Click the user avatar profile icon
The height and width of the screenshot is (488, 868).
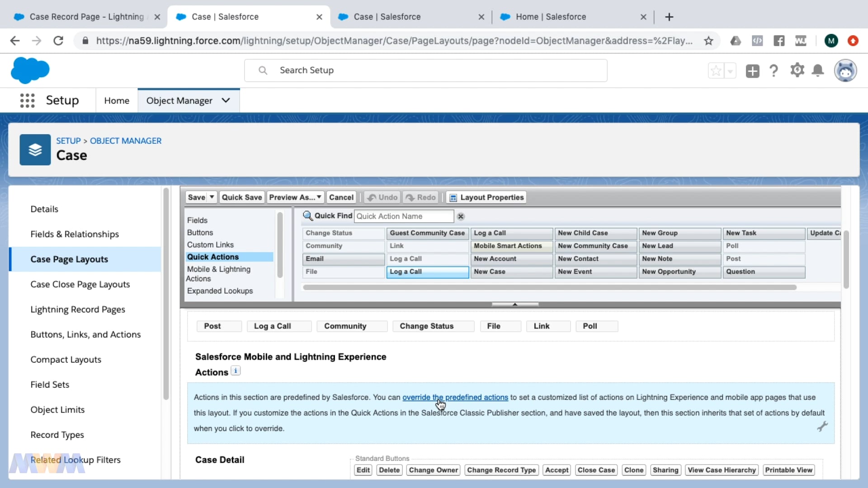[845, 70]
